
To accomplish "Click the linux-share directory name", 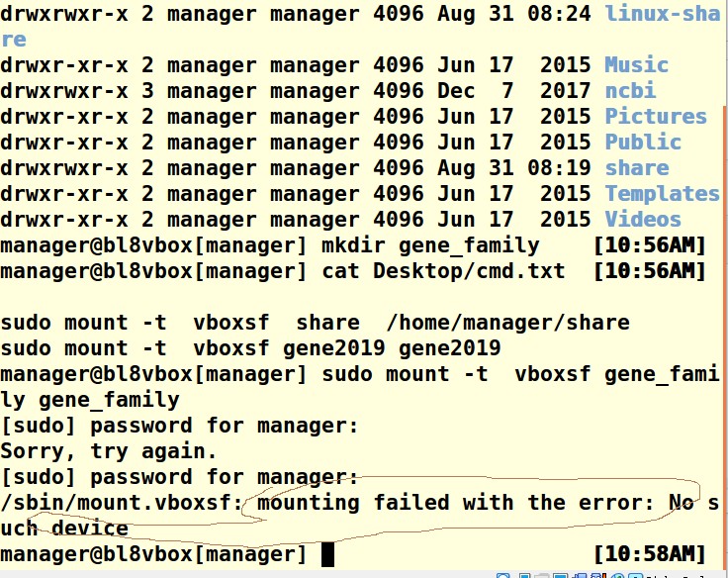I will click(662, 14).
